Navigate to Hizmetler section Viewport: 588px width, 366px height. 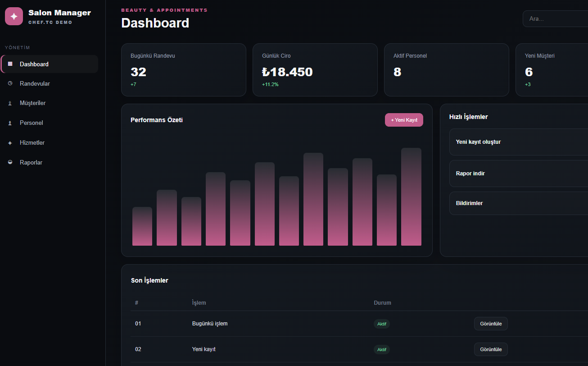[50, 143]
